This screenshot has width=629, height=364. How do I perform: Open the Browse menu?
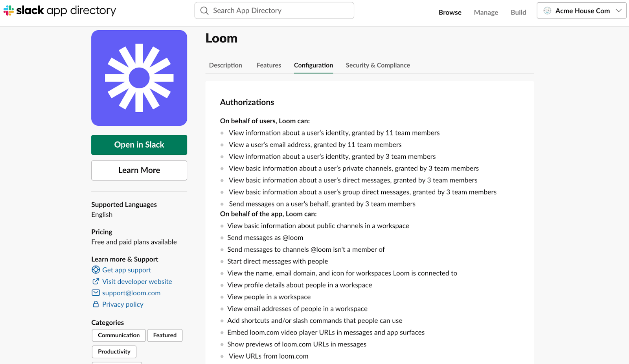click(x=450, y=12)
